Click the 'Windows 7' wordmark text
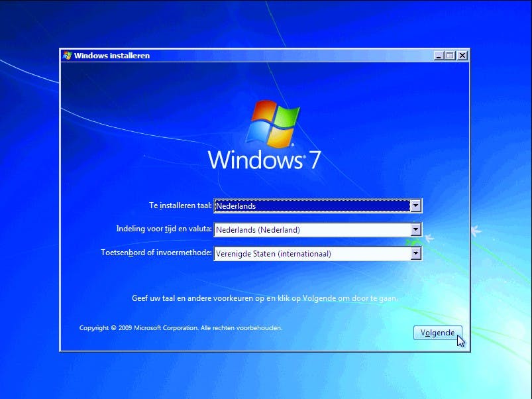Image resolution: width=532 pixels, height=399 pixels. [x=264, y=160]
